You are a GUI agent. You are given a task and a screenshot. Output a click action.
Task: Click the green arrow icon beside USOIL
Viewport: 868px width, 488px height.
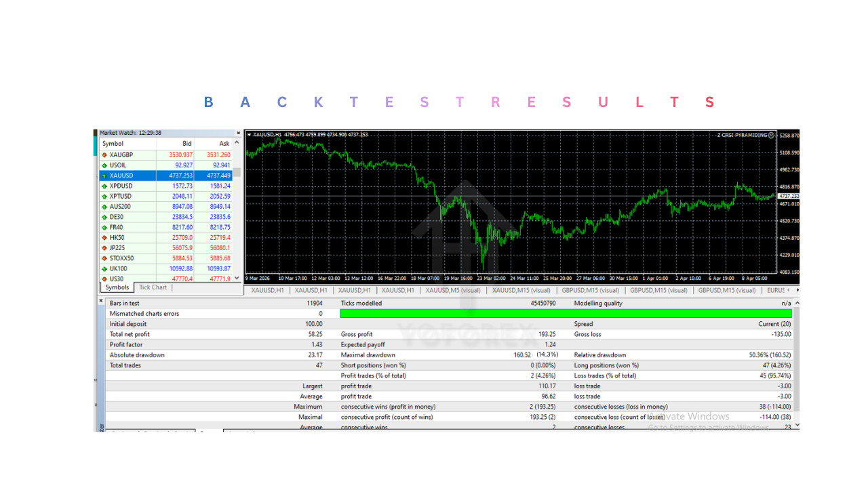click(x=104, y=165)
